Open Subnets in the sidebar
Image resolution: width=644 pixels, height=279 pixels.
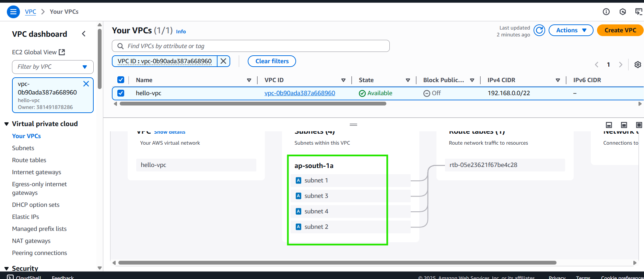[23, 148]
